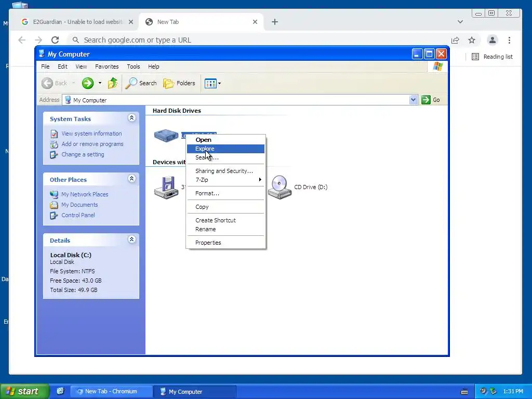Open the Reading list in Chromium
Screen dimensions: 532x399
[493, 57]
